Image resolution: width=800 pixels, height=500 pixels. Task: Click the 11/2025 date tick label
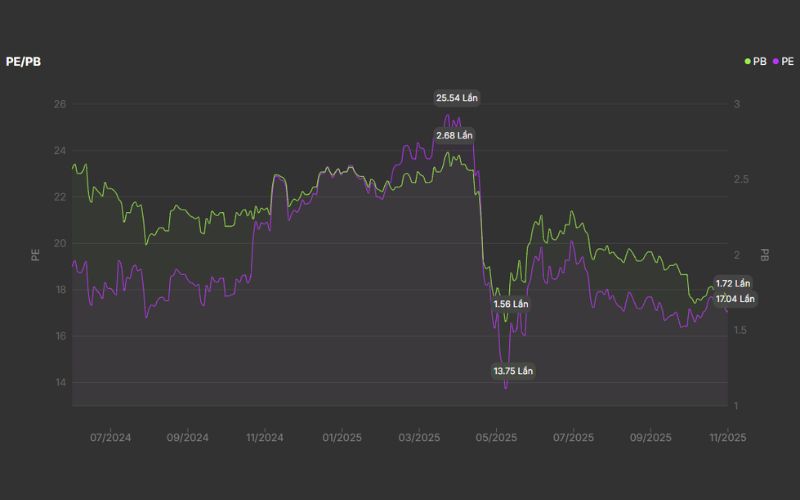(727, 437)
